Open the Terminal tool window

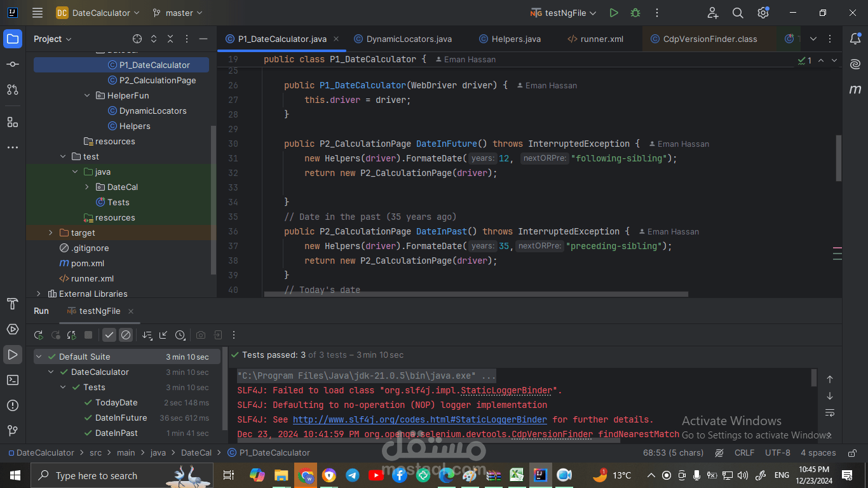click(x=13, y=380)
